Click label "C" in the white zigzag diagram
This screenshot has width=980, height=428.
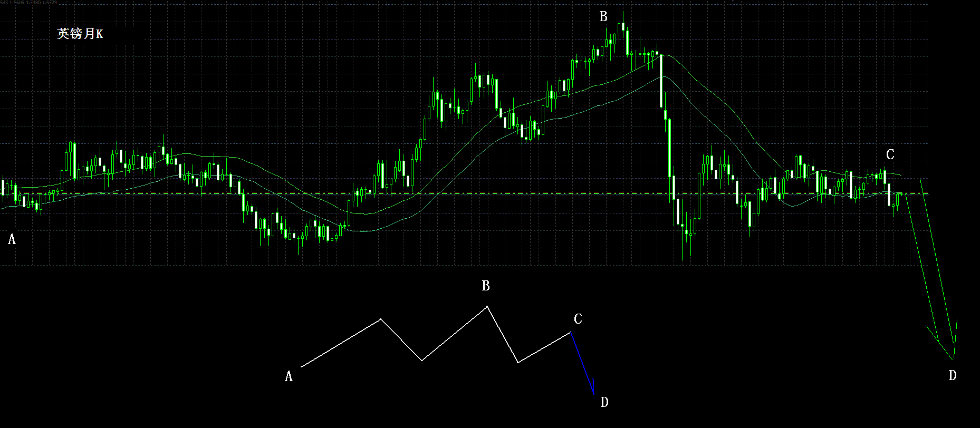click(x=578, y=319)
